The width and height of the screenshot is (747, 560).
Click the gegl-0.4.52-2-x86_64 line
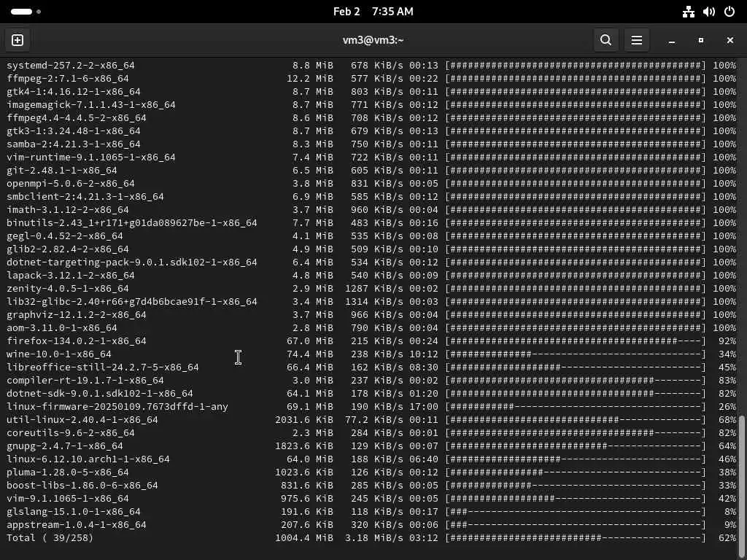click(x=371, y=236)
